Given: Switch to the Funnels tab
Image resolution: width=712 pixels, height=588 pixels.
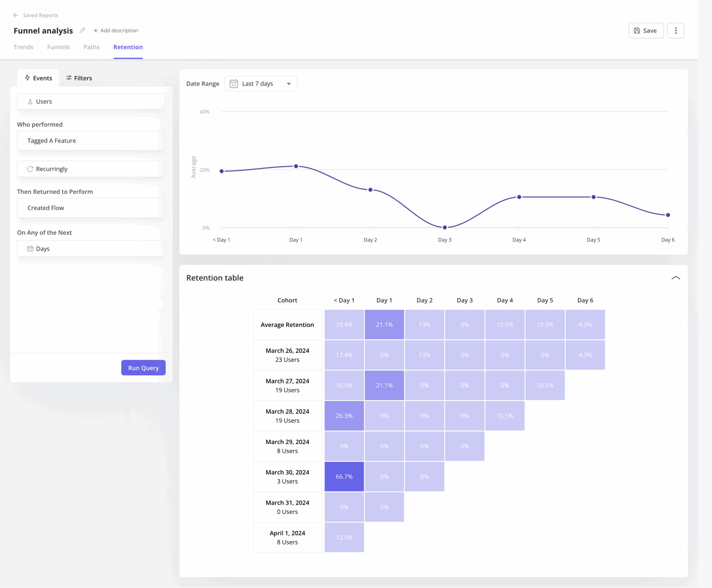Looking at the screenshot, I should click(x=58, y=47).
